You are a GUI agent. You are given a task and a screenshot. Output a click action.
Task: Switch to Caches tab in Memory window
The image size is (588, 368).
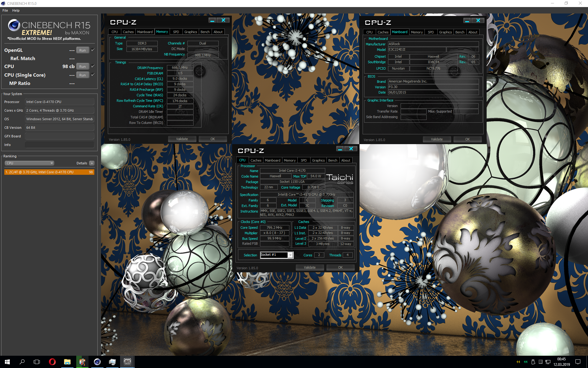coord(128,32)
